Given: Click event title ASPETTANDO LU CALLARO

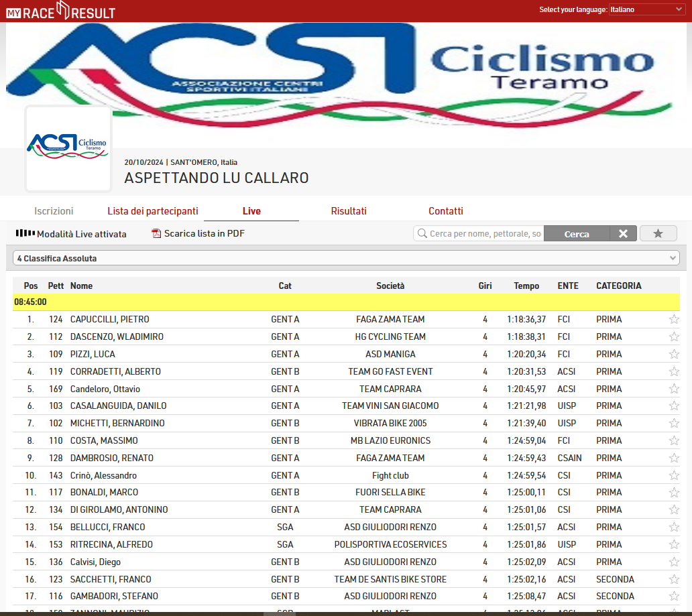Looking at the screenshot, I should click(x=216, y=178).
